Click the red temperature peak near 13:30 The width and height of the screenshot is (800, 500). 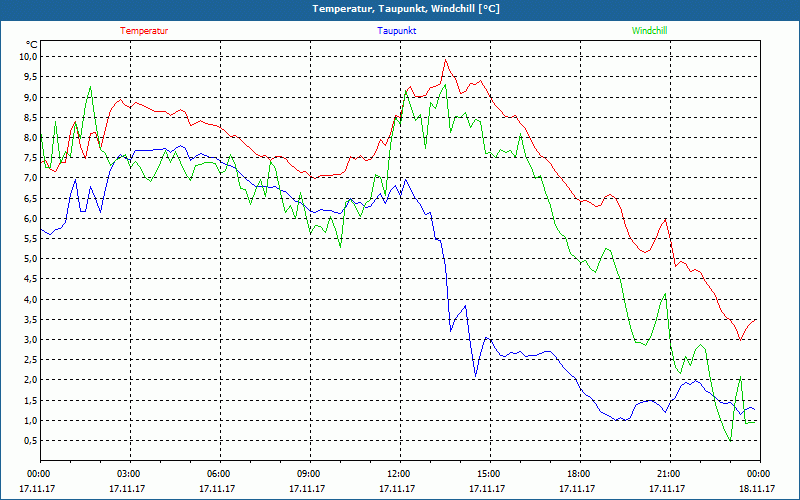click(445, 60)
